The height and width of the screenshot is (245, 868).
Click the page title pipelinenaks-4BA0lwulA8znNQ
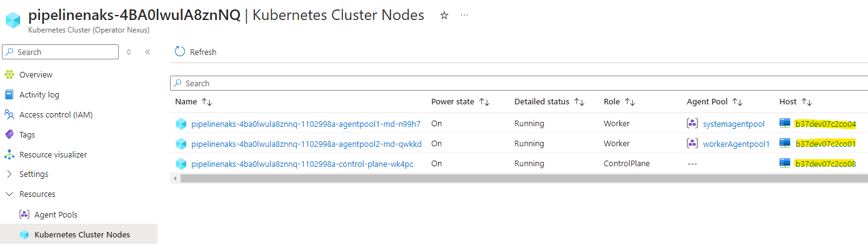(x=134, y=16)
